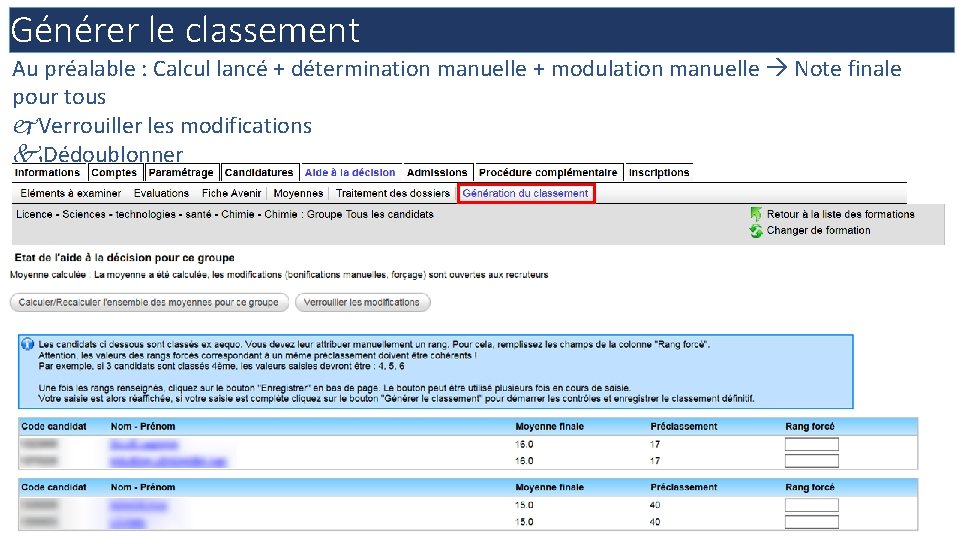Click the Code candidat header in first table
The image size is (960, 540).
pos(54,427)
